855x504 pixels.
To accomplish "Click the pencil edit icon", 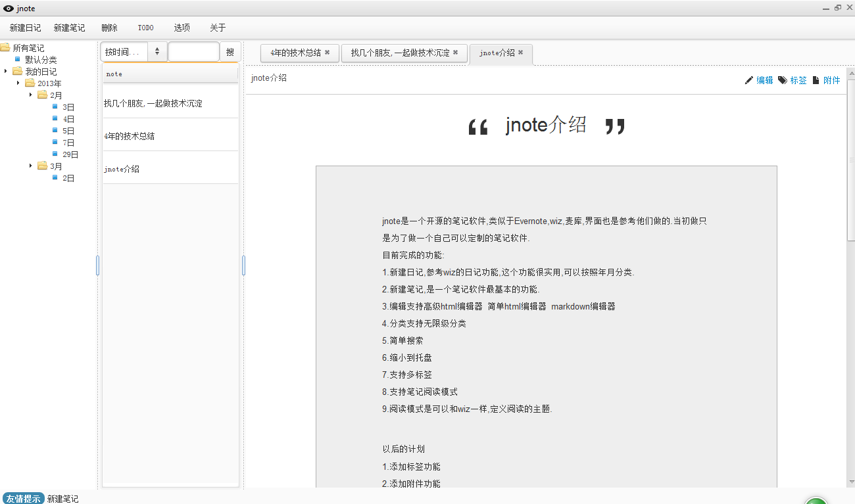I will point(749,80).
